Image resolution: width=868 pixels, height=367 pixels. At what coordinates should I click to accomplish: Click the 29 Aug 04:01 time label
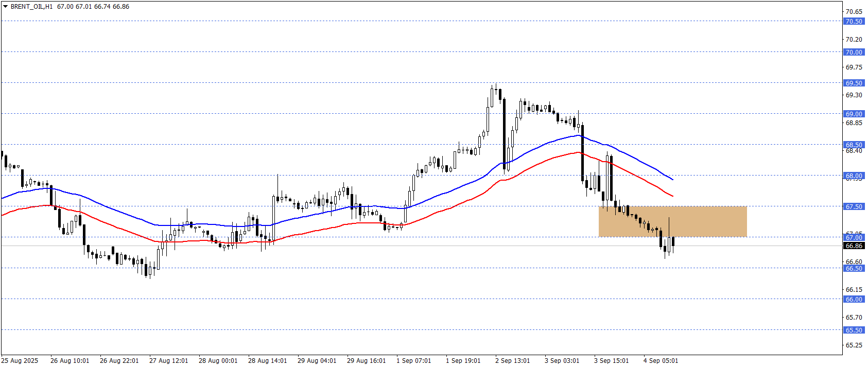(x=317, y=360)
